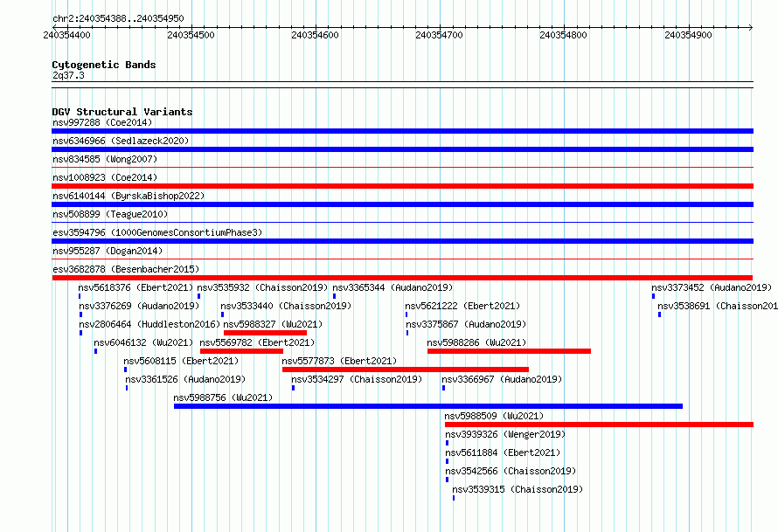Image resolution: width=778 pixels, height=532 pixels.
Task: Open nsv3539315 (Chaisson2019) variant
Action: pyautogui.click(x=518, y=489)
